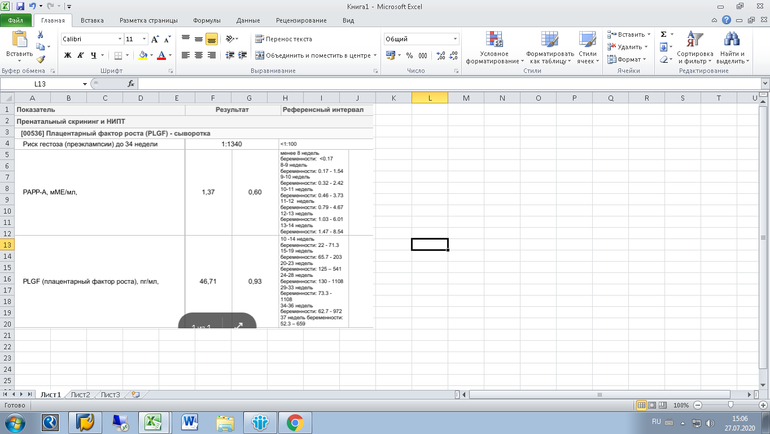Open the Файл menu tab
This screenshot has width=770, height=434.
(x=16, y=20)
